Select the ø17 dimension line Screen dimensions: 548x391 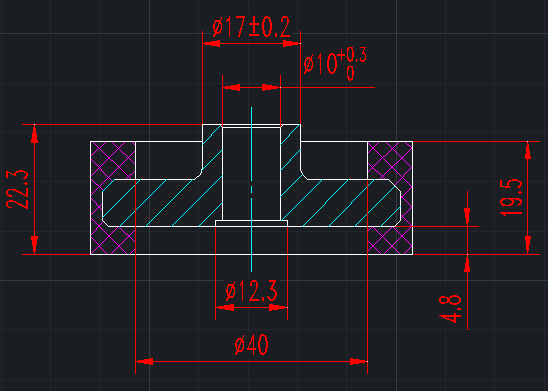(251, 43)
